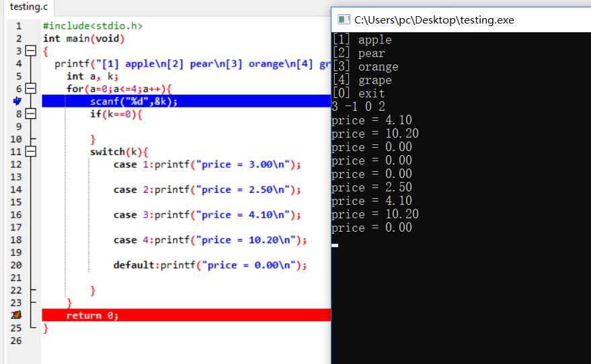The height and width of the screenshot is (364, 591).
Task: Click line number 13 in the gutter
Action: point(16,177)
